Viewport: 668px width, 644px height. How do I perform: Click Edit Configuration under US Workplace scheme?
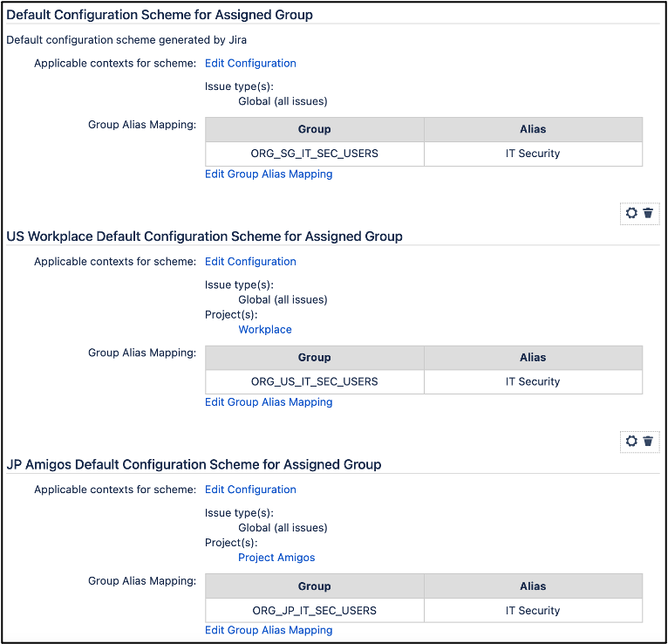pos(250,262)
